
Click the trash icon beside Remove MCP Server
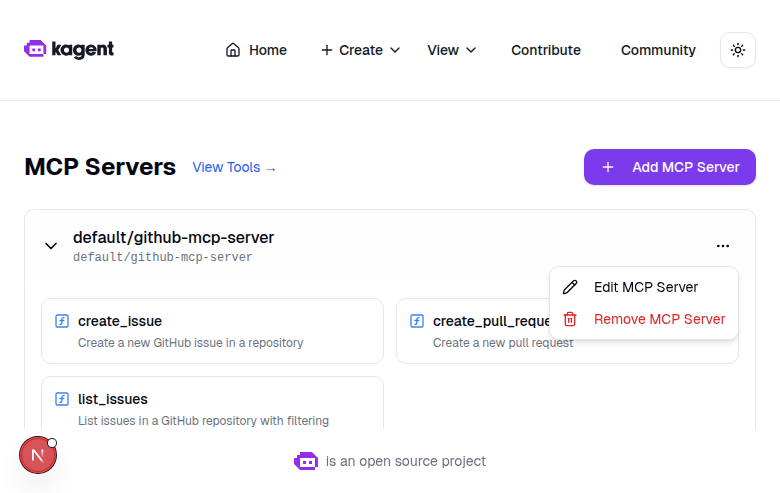[570, 319]
